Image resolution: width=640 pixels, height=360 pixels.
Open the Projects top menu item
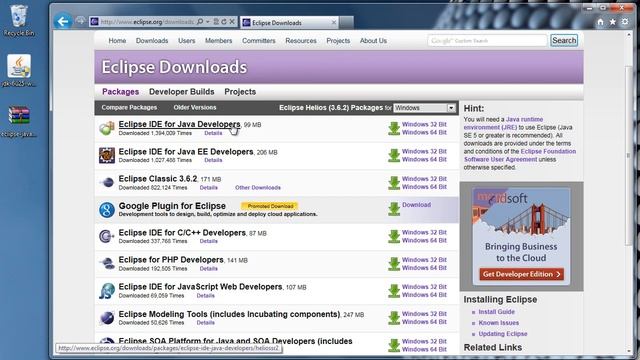338,41
